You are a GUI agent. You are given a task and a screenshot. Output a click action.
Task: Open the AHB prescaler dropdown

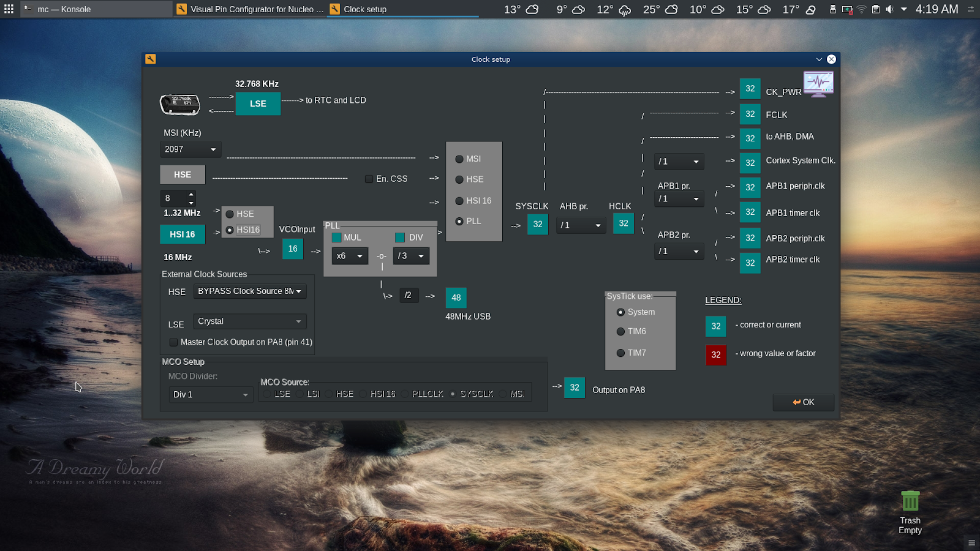pyautogui.click(x=581, y=225)
